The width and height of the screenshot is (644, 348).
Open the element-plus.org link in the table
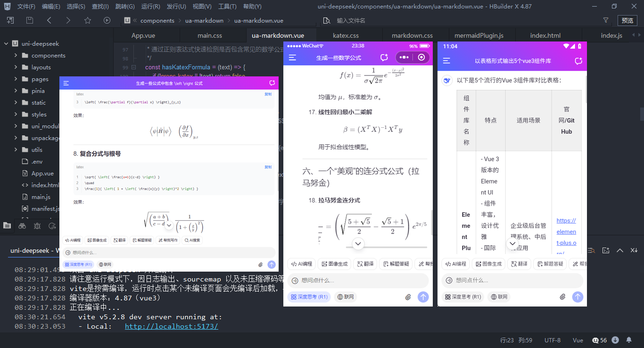coord(566,232)
